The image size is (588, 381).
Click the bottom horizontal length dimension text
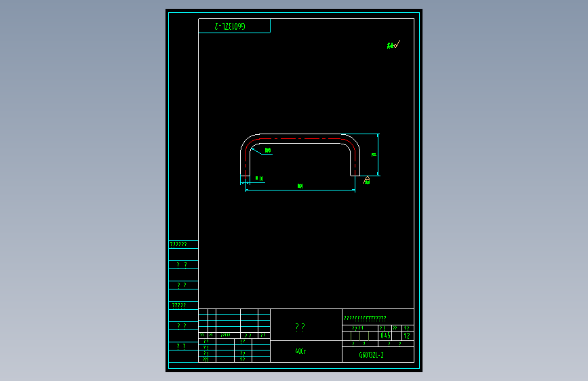pyautogui.click(x=300, y=186)
